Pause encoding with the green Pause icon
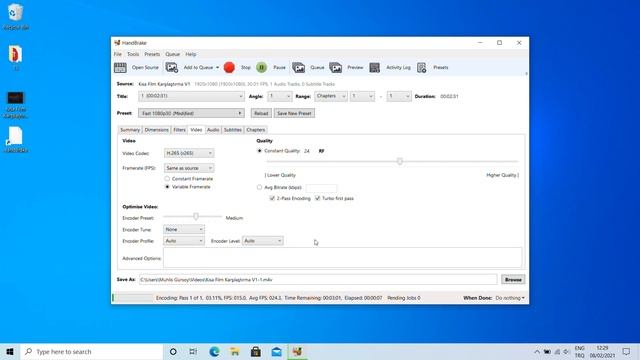 click(262, 67)
